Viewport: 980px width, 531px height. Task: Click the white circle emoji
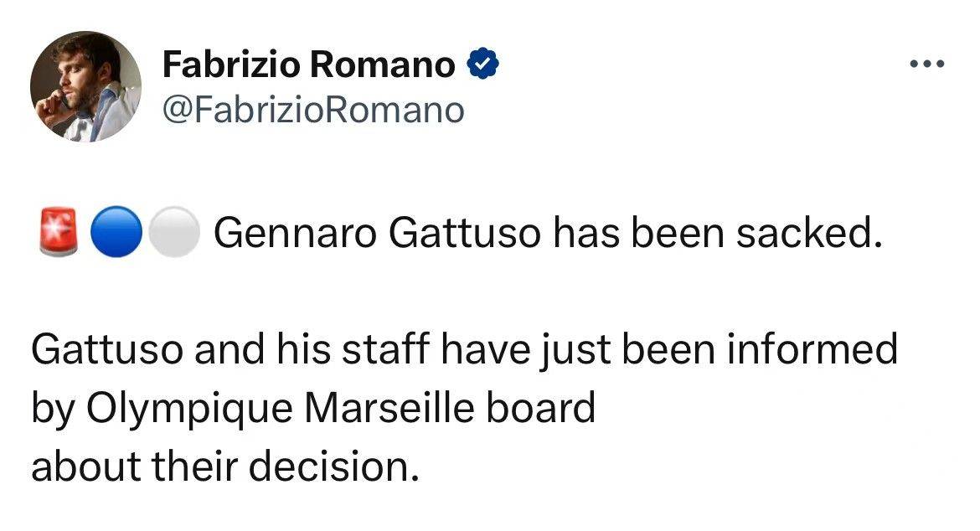pyautogui.click(x=174, y=231)
